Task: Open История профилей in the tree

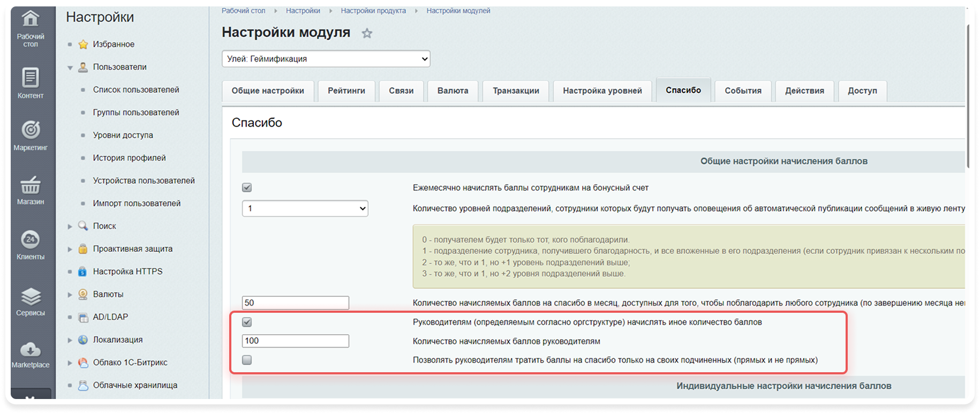Action: [x=130, y=158]
